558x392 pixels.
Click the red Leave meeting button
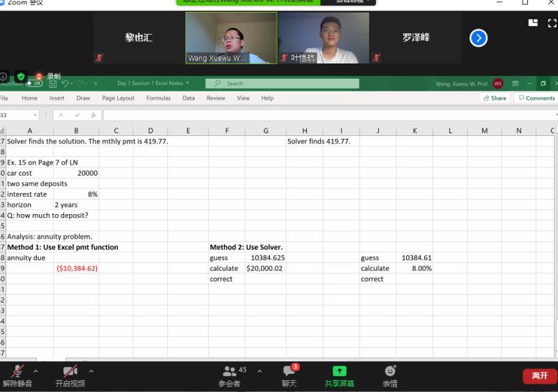click(540, 376)
